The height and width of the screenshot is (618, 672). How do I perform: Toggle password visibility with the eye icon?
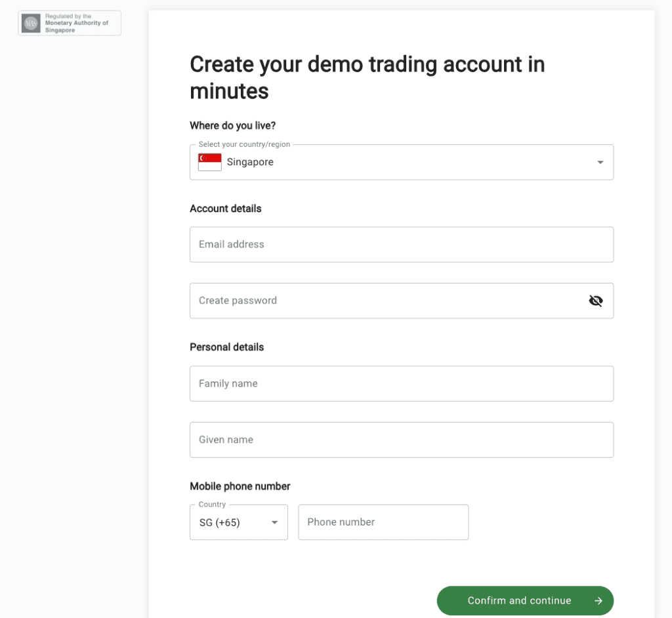[x=596, y=301]
